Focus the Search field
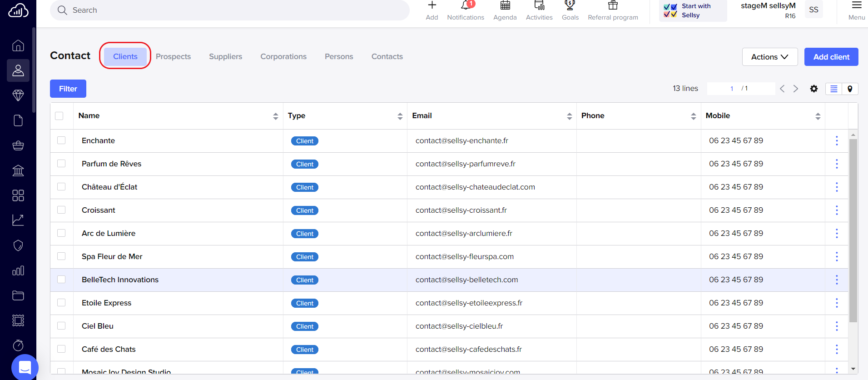Viewport: 868px width, 380px height. (x=230, y=10)
